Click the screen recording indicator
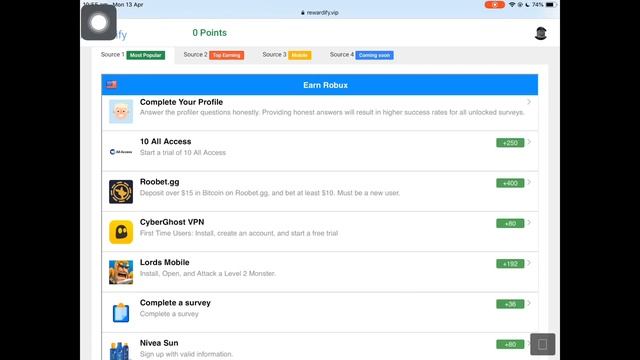640x360 pixels. coord(494,5)
